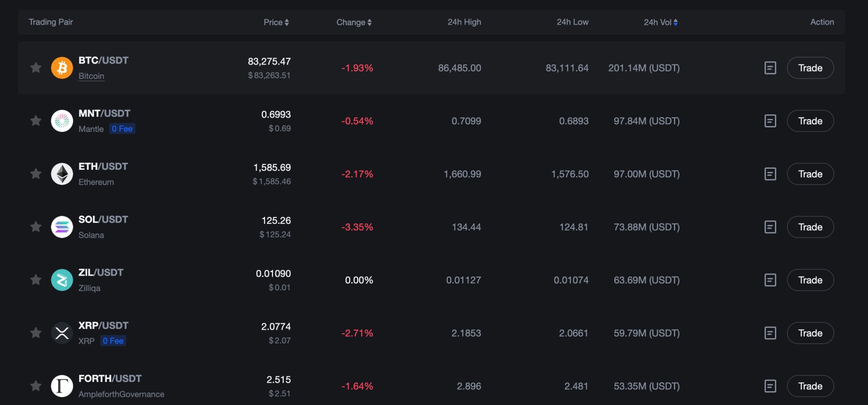This screenshot has width=868, height=405.
Task: Click the AmpleforthGovernance name label
Action: click(x=121, y=394)
